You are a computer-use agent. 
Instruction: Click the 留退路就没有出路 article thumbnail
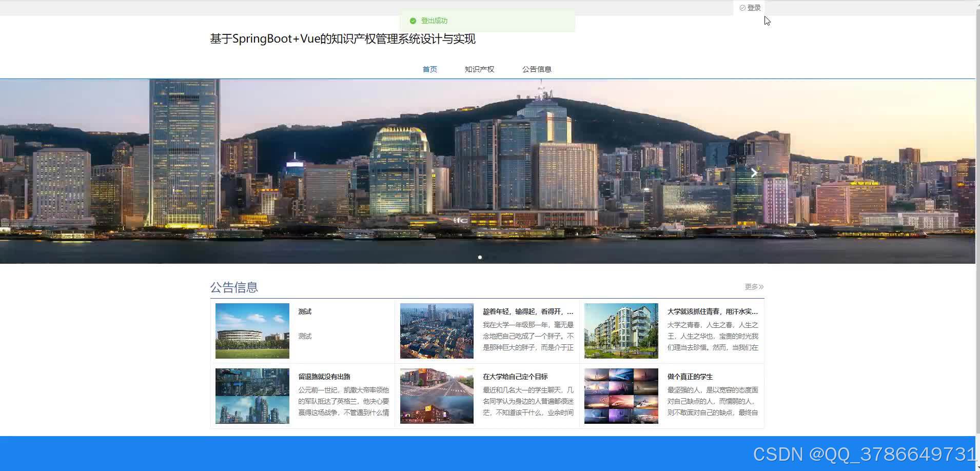252,396
